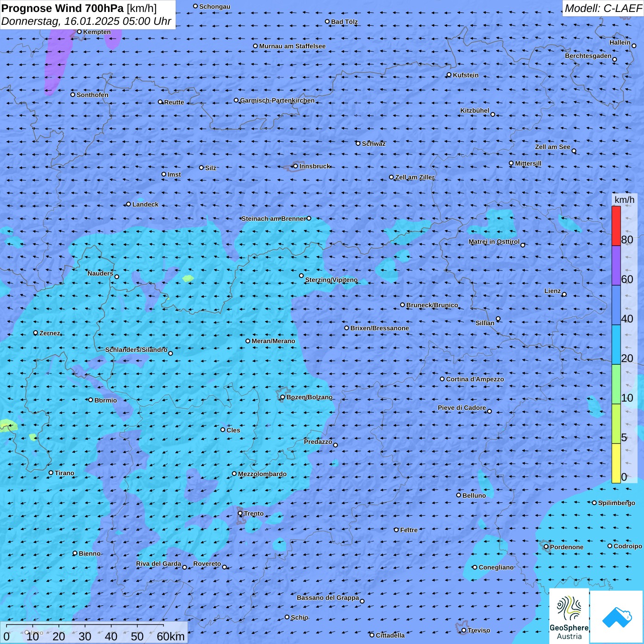The height and width of the screenshot is (644, 644).
Task: Click the red legend color above 80
Action: 616,226
